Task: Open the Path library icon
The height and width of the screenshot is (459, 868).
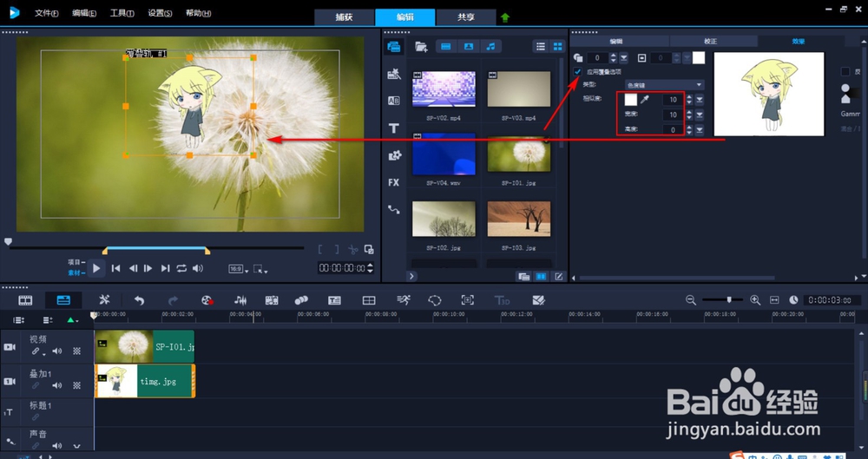Action: [394, 210]
